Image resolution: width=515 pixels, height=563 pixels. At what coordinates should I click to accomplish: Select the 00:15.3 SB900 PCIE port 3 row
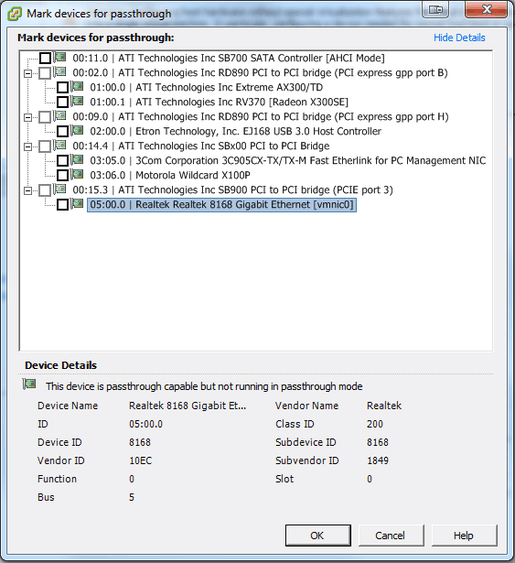click(x=233, y=190)
